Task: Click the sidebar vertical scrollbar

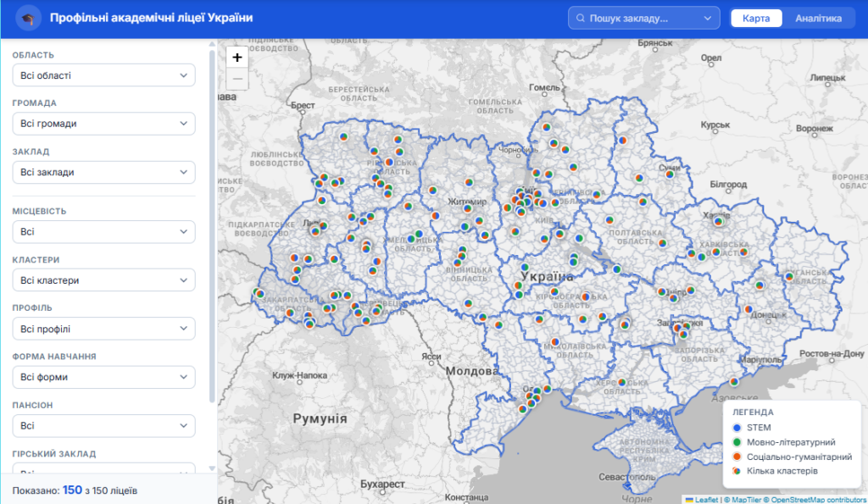Action: [x=212, y=227]
